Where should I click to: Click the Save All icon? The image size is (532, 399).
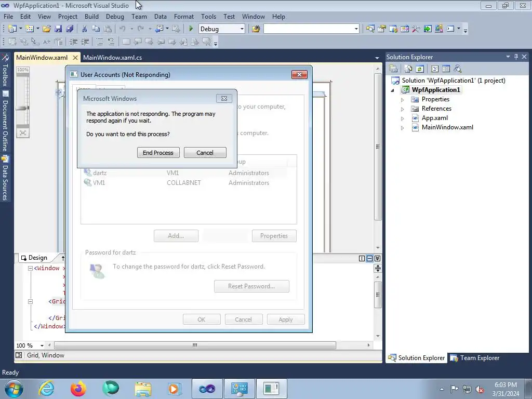(70, 29)
